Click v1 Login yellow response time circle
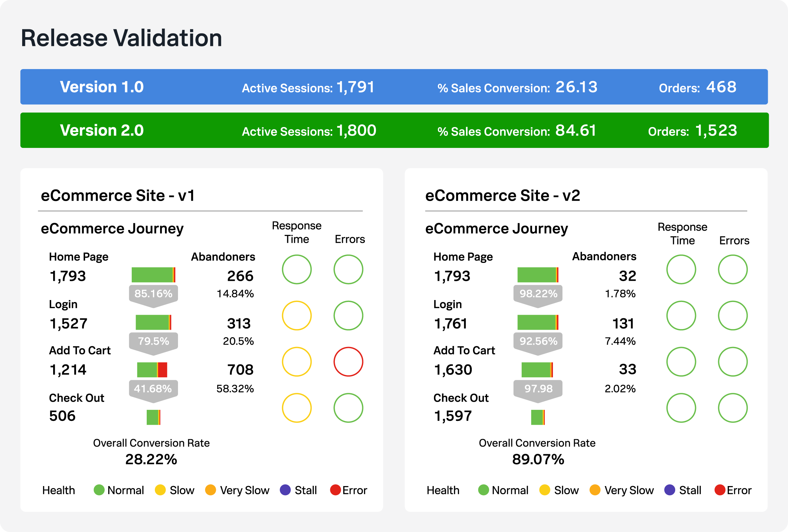Viewport: 788px width, 532px height. click(x=297, y=315)
